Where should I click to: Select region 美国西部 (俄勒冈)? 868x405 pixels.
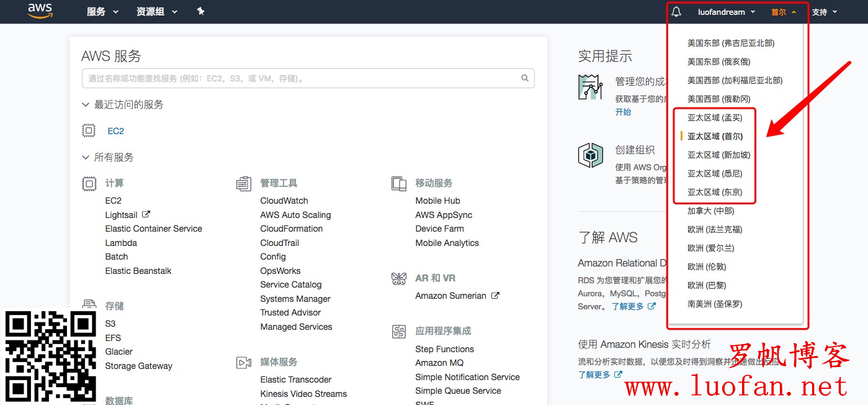[x=719, y=99]
